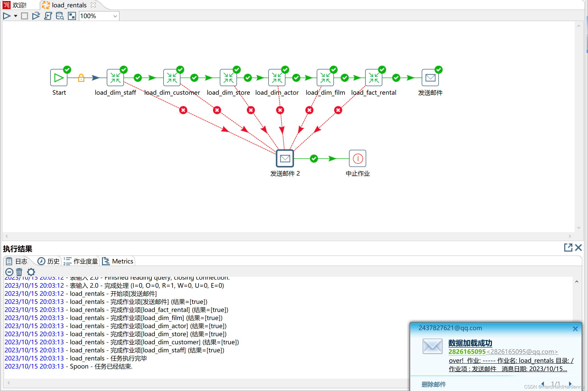588x391 pixels.
Task: Select the load_dim_staff transformation entry
Action: coord(115,78)
